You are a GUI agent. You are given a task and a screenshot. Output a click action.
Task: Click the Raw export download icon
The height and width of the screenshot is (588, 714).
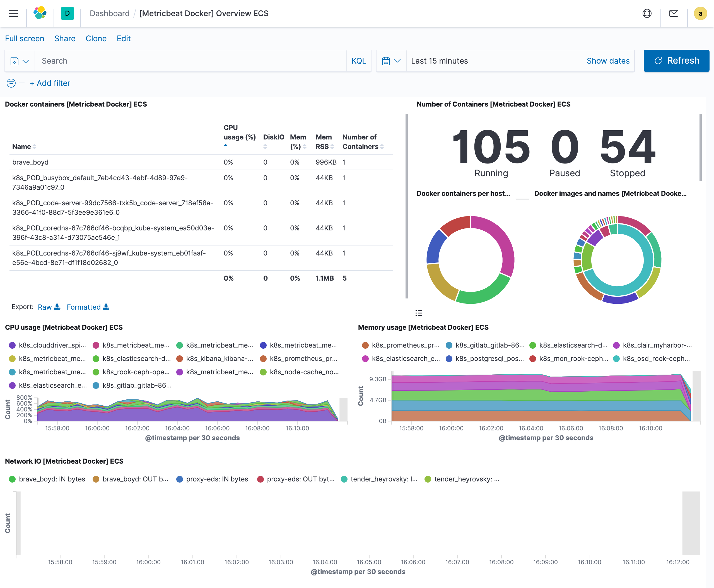[57, 307]
